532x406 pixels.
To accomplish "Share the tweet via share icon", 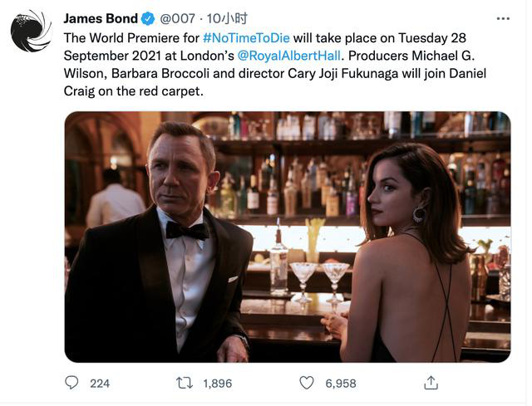I will [431, 383].
